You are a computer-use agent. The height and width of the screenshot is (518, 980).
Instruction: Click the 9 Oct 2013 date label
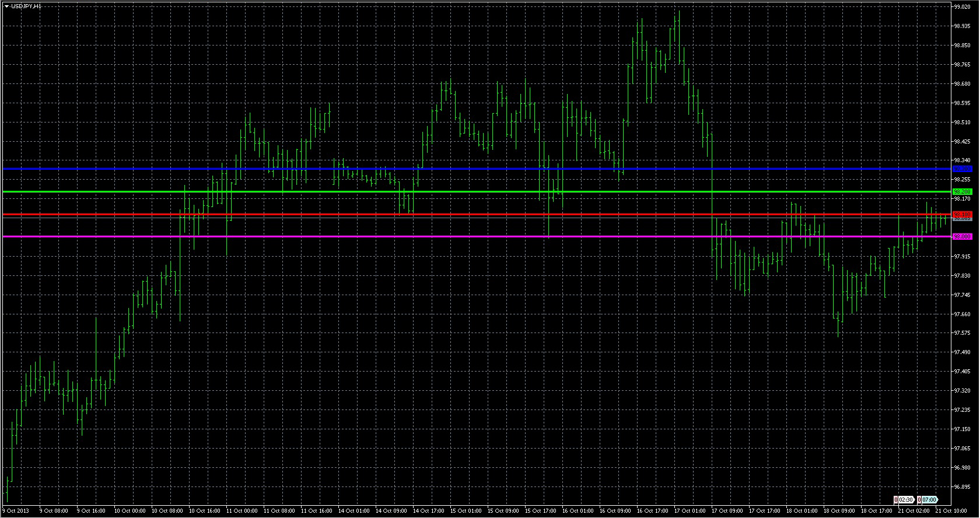16,511
